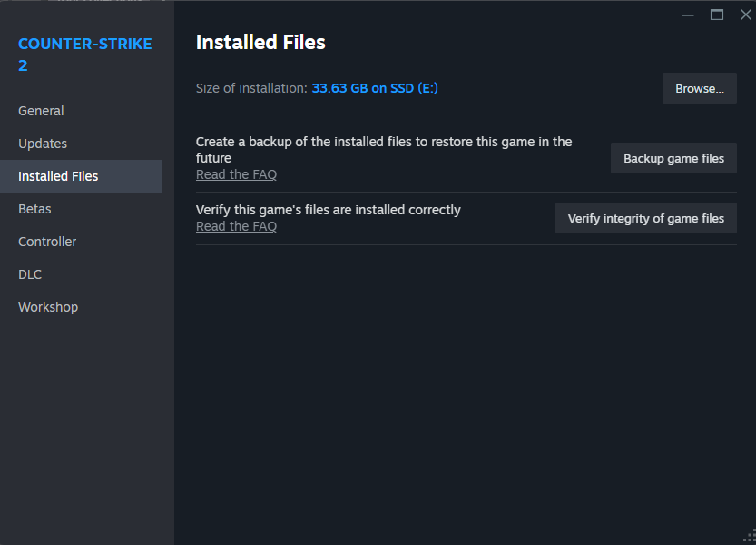Click Verify integrity of game files
Viewport: 756px width, 545px height.
(645, 218)
